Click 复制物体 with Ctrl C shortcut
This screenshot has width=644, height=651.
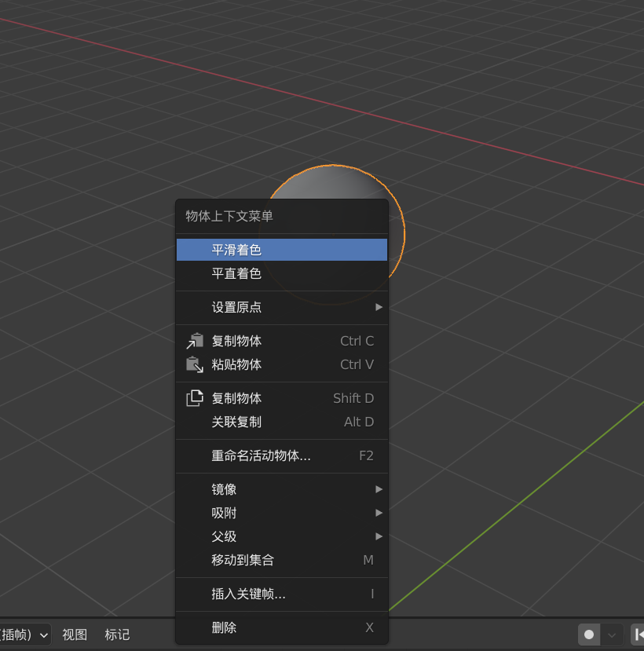click(x=281, y=341)
